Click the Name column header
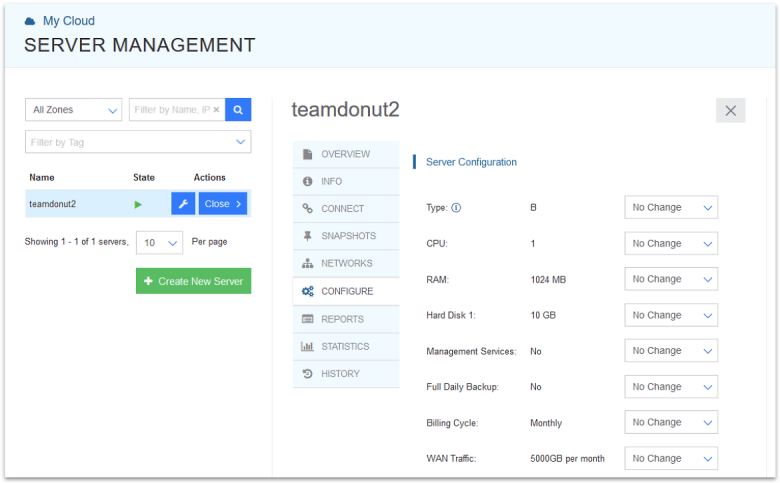This screenshot has height=483, width=780. tap(42, 178)
